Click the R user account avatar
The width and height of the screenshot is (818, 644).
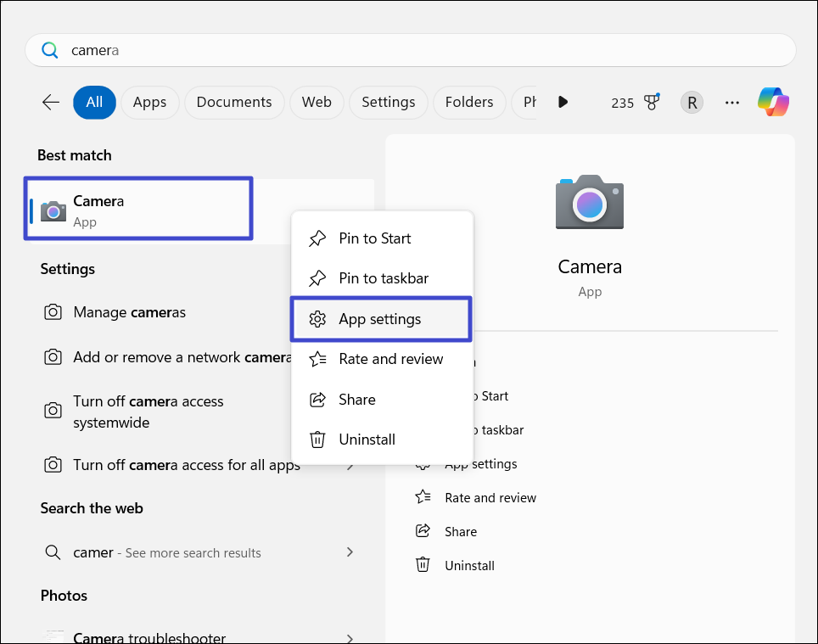point(692,102)
